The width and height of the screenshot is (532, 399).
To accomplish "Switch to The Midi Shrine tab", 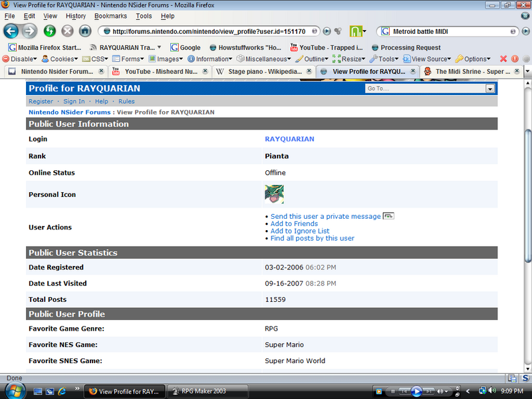I will 471,71.
